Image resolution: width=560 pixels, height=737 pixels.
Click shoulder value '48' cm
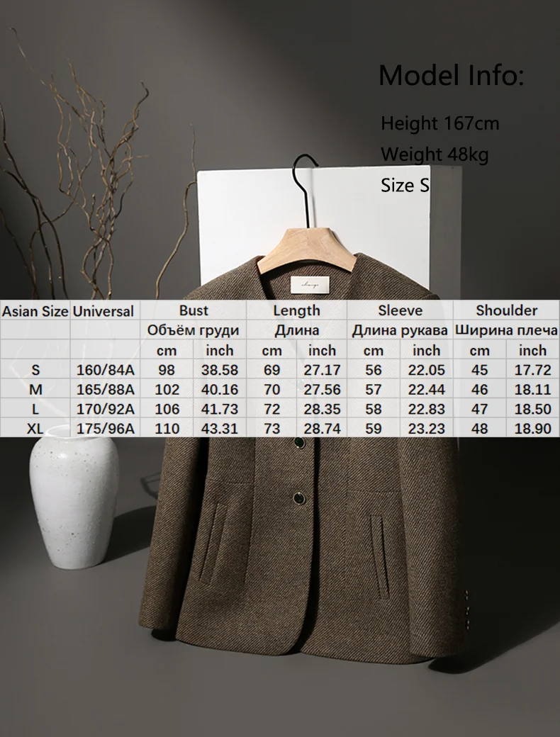click(x=480, y=429)
